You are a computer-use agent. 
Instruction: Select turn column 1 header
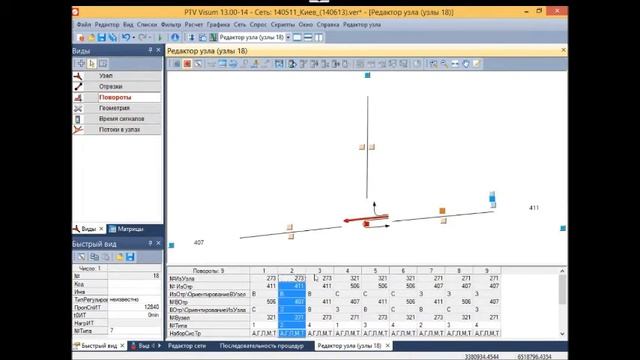[264, 271]
